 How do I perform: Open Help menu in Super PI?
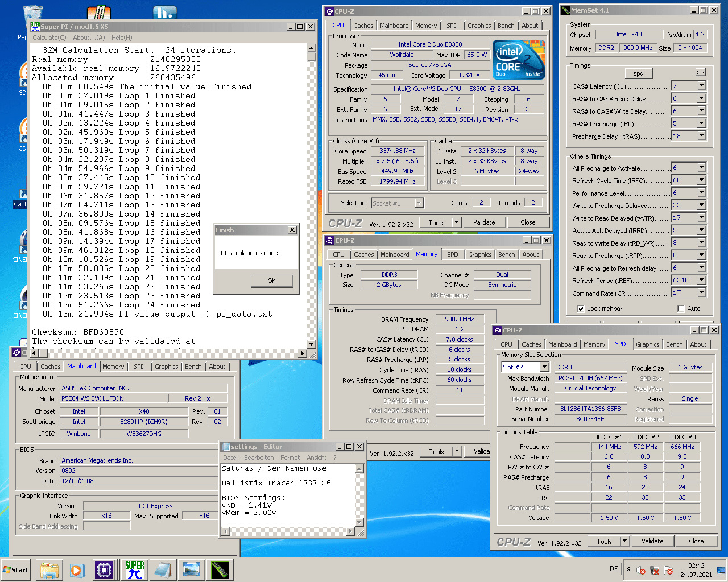pyautogui.click(x=122, y=38)
